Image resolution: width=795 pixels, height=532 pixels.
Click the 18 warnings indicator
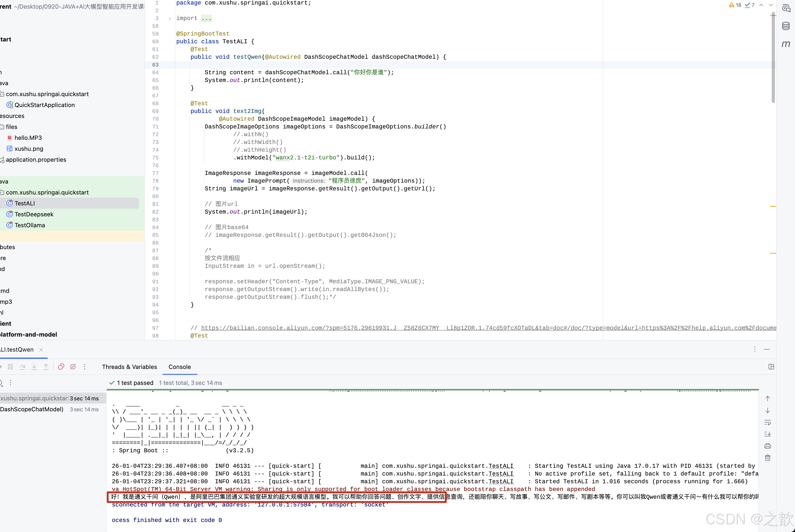coord(735,5)
